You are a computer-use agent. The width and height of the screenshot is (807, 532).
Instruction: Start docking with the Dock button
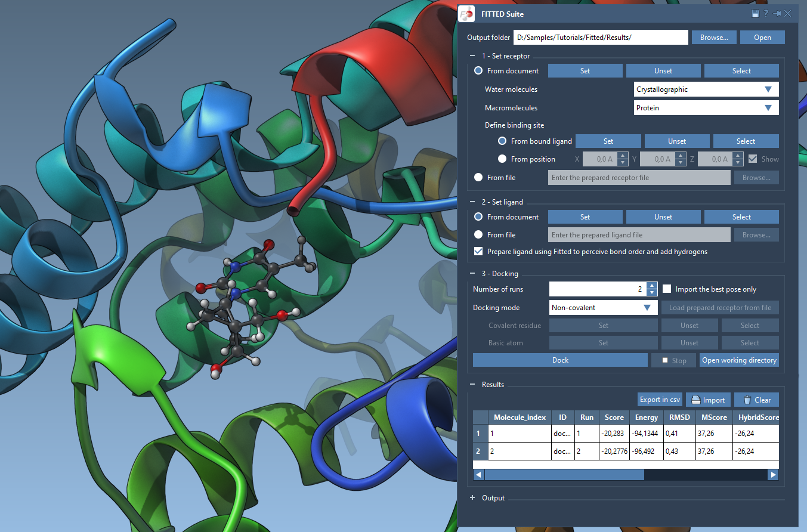coord(560,360)
